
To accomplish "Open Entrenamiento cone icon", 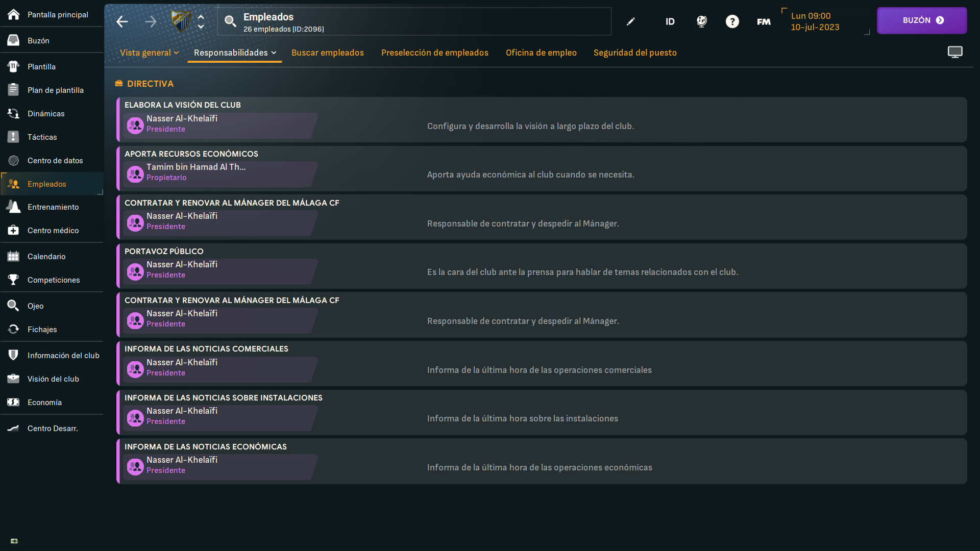I will click(14, 207).
